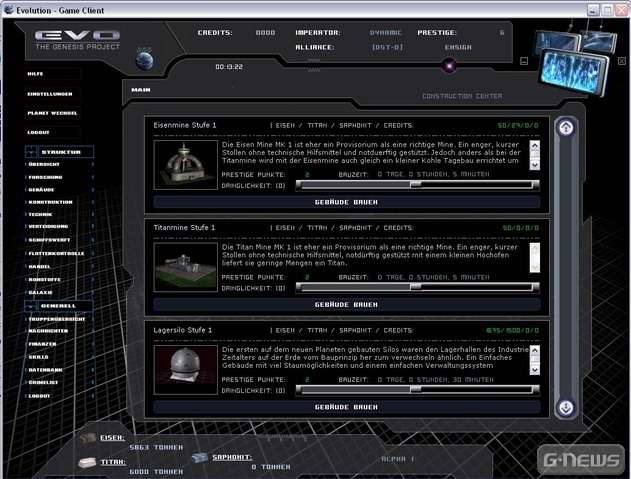Click the planet globe icon under the logo
This screenshot has height=479, width=631.
pos(144,59)
